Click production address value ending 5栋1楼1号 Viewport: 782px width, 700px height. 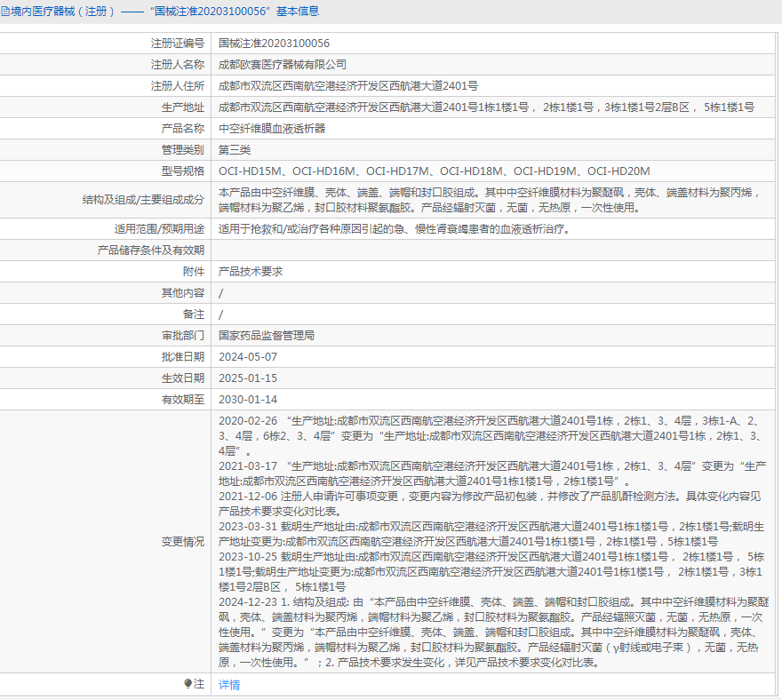point(486,107)
